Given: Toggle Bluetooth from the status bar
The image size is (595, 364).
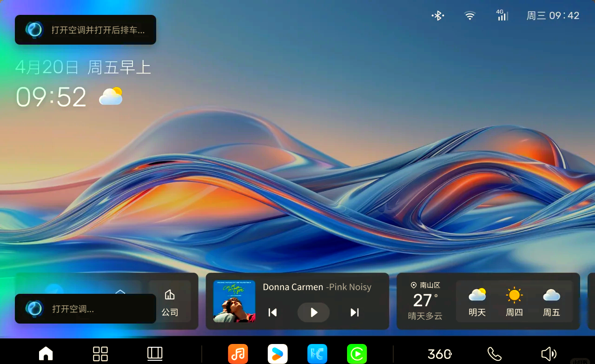Looking at the screenshot, I should pyautogui.click(x=437, y=16).
